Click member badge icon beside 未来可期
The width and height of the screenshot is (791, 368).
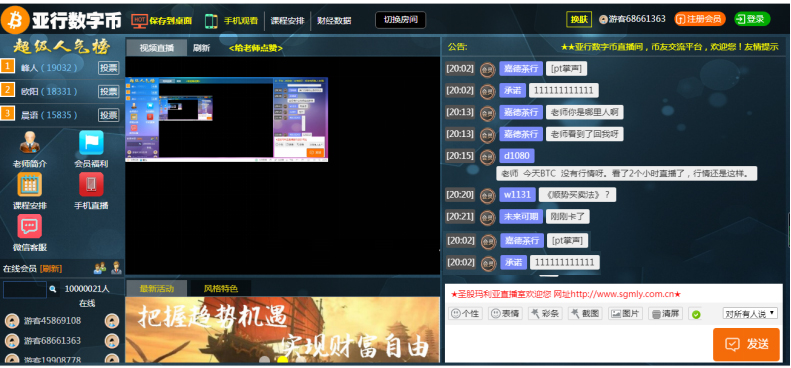[x=487, y=217]
